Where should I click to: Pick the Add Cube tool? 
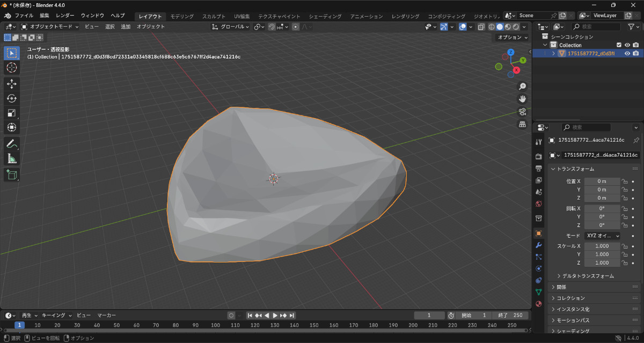pyautogui.click(x=12, y=175)
